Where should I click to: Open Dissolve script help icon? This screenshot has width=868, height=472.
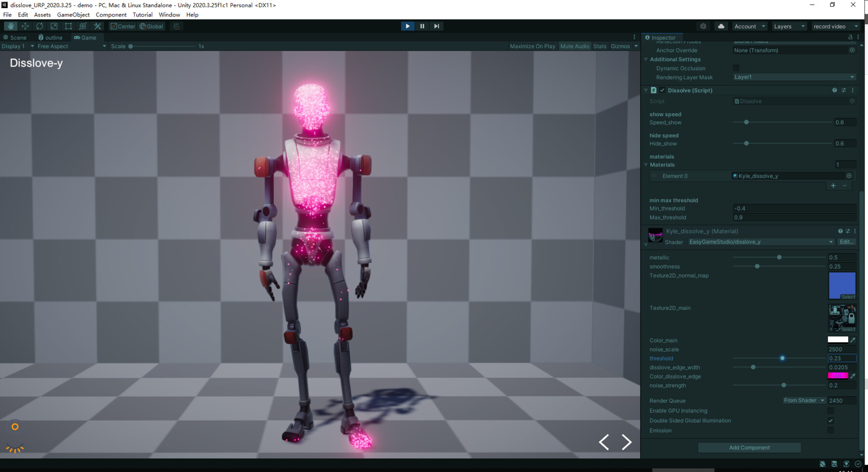point(834,90)
